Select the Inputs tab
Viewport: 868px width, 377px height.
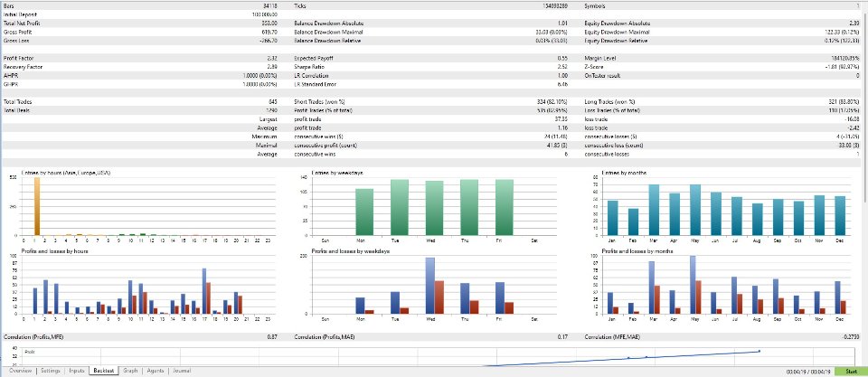click(76, 371)
